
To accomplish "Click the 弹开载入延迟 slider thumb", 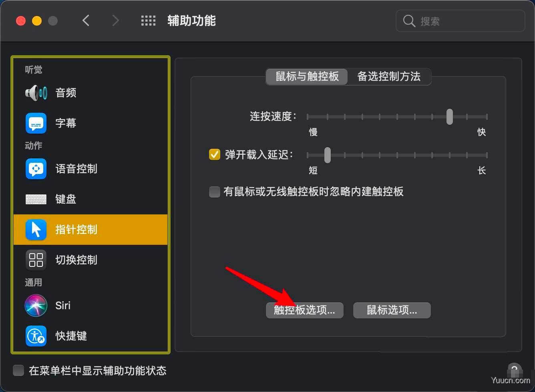I will click(328, 155).
